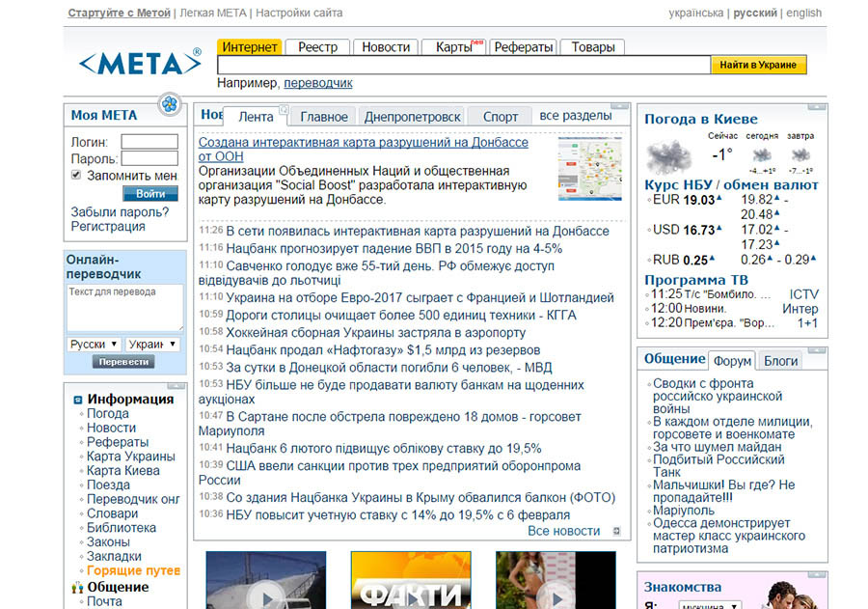Collapse the news panel with top-right button

(619, 106)
